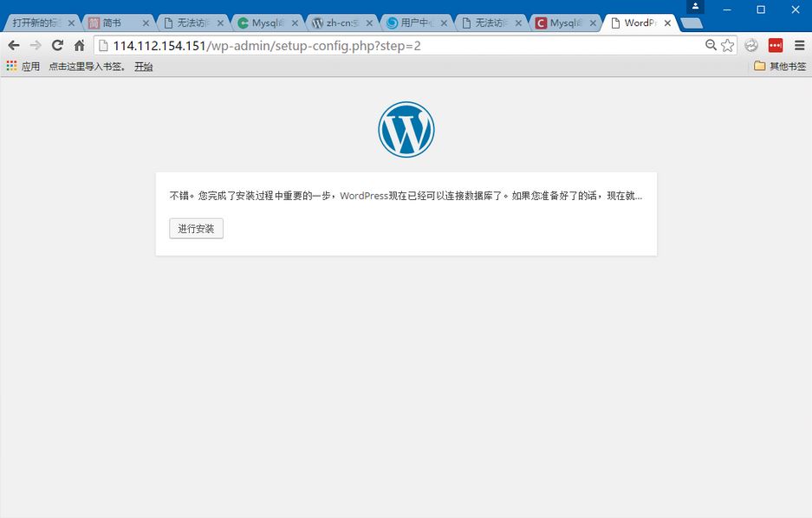This screenshot has width=812, height=518.
Task: Click the red extension icon in toolbar
Action: coord(776,46)
